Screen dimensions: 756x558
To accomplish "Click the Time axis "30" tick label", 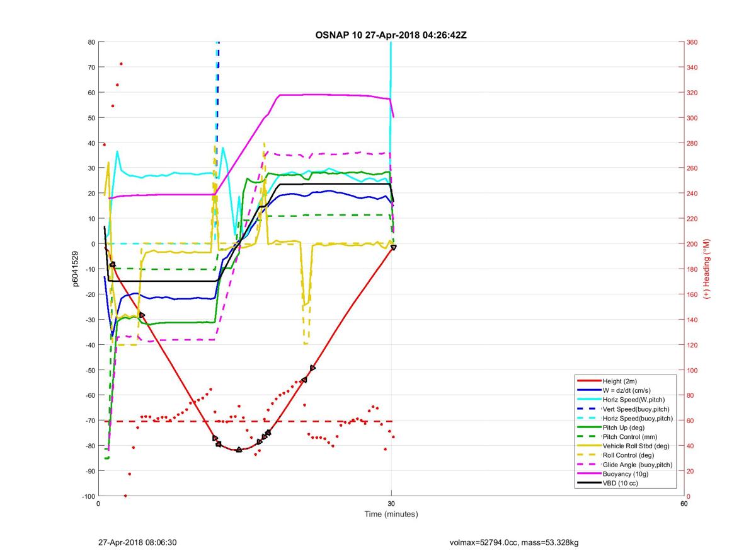I will [391, 504].
